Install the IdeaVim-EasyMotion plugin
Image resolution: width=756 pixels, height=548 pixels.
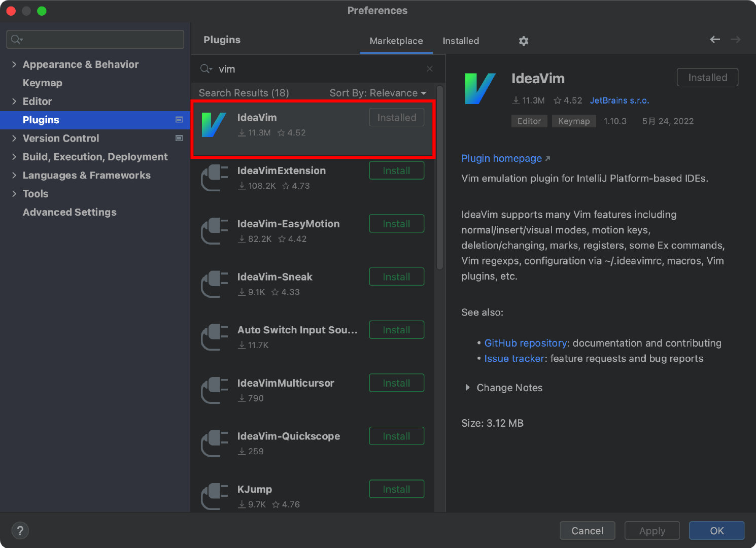pos(396,224)
